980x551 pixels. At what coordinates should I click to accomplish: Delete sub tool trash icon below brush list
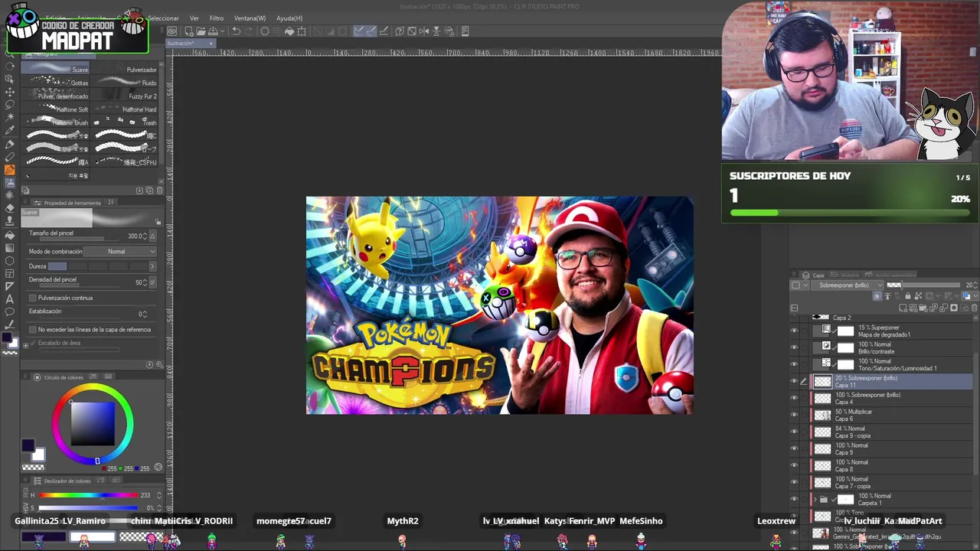tap(158, 191)
